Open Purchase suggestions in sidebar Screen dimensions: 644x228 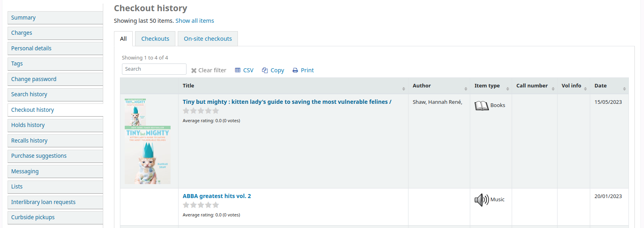coord(39,156)
